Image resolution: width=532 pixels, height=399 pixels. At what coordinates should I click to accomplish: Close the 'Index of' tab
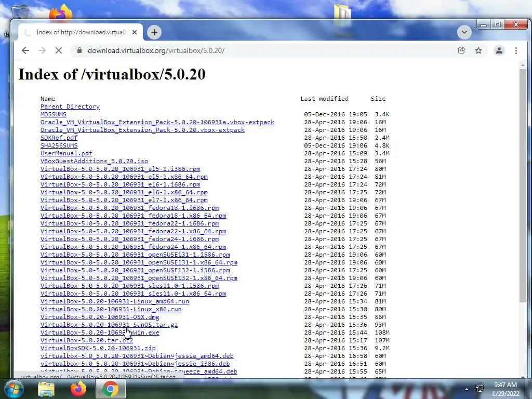pos(135,32)
